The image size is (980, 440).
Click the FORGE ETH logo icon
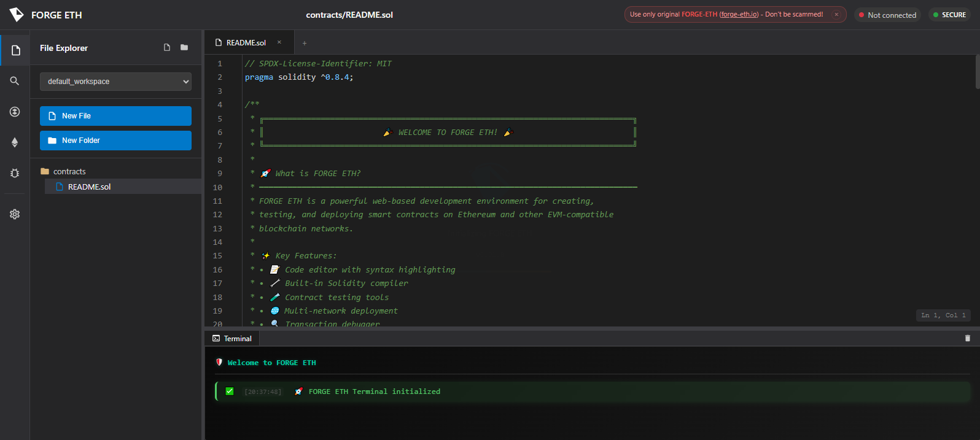click(x=17, y=15)
